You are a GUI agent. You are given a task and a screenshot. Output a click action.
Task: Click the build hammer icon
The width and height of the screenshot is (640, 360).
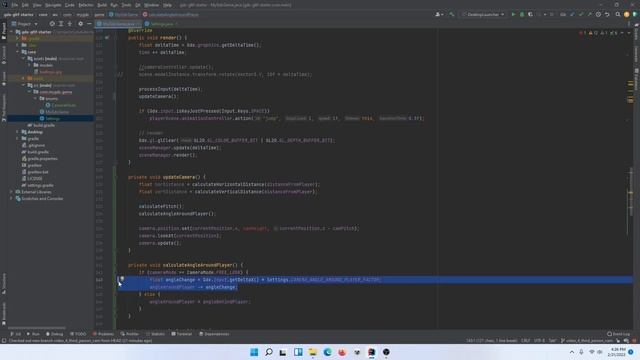point(451,15)
